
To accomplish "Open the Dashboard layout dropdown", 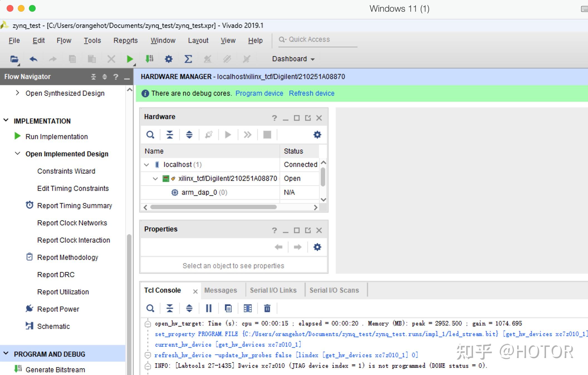I will 293,59.
